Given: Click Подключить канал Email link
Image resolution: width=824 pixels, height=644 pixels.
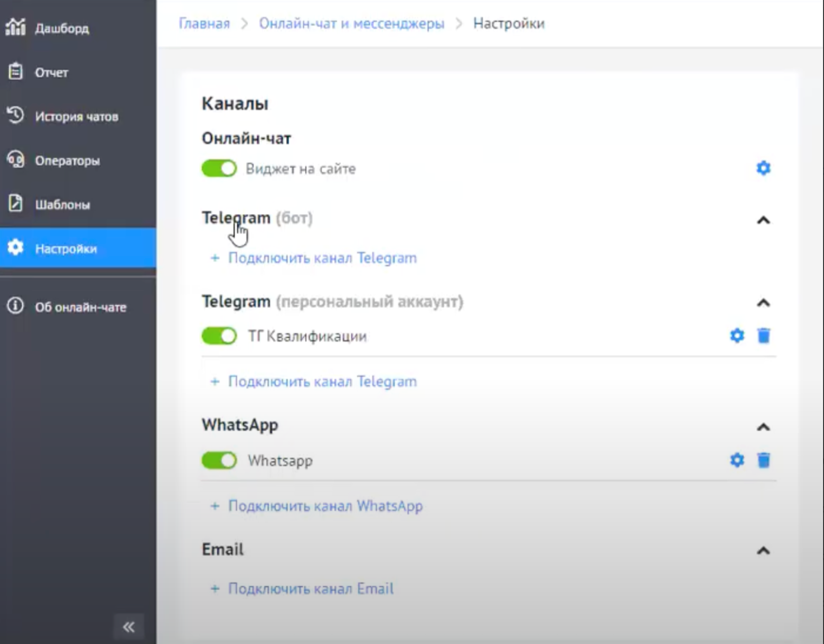Looking at the screenshot, I should coord(311,589).
